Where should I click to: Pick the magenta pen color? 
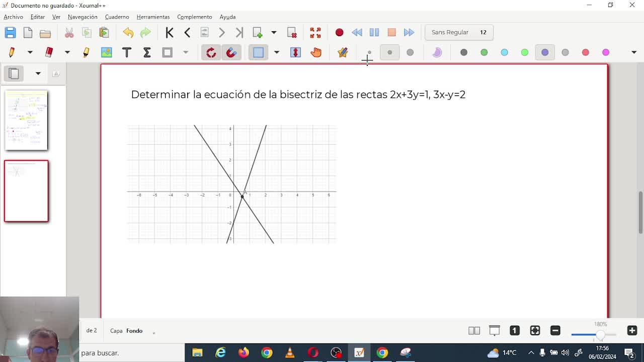click(x=606, y=52)
